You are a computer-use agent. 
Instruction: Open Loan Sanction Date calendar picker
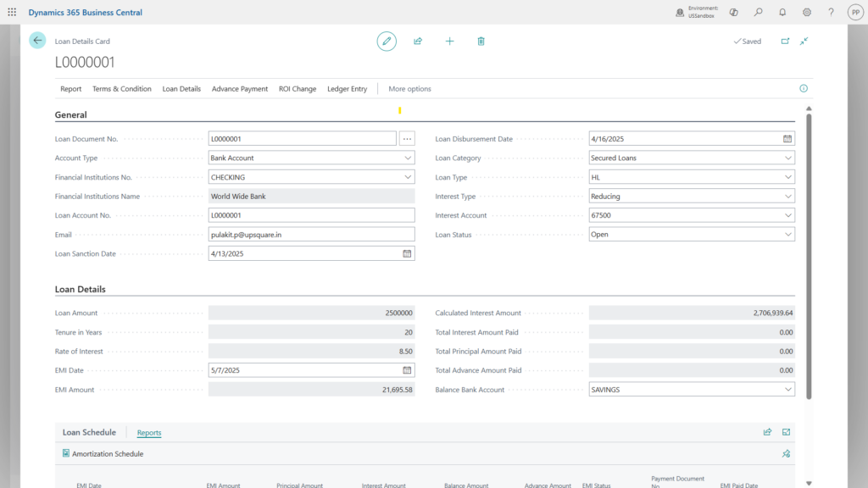[407, 253]
